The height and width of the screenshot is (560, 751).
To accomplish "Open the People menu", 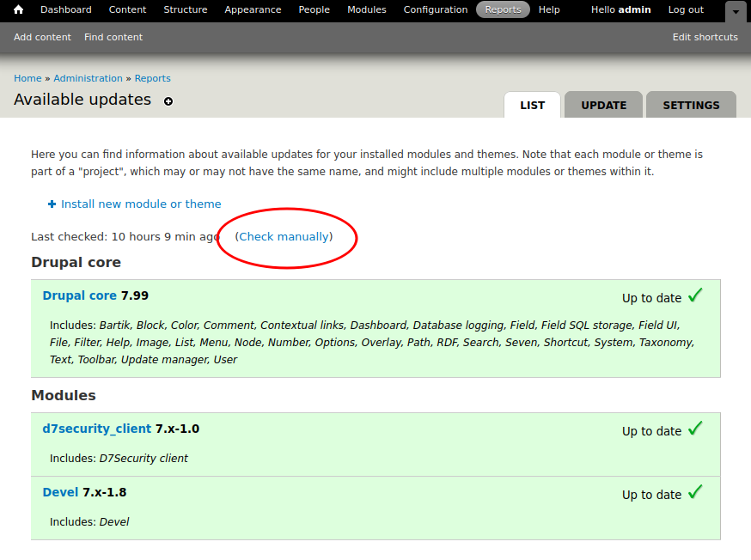I will coord(314,9).
